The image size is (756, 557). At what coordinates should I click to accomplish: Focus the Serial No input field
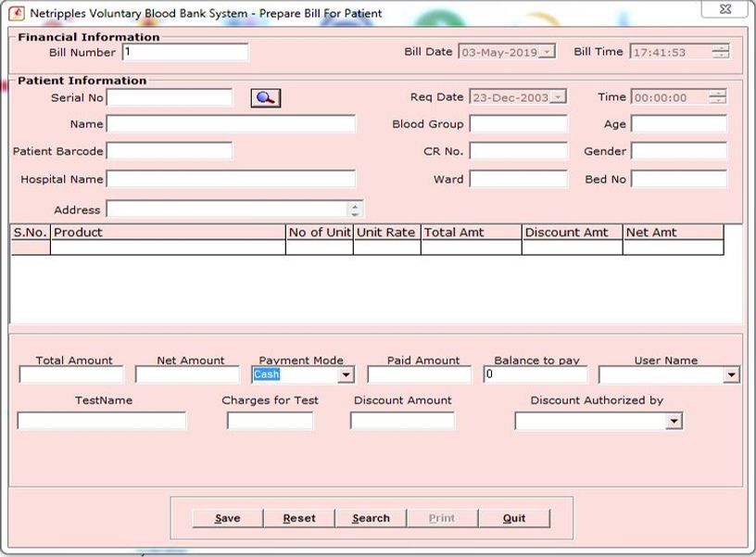tap(170, 97)
